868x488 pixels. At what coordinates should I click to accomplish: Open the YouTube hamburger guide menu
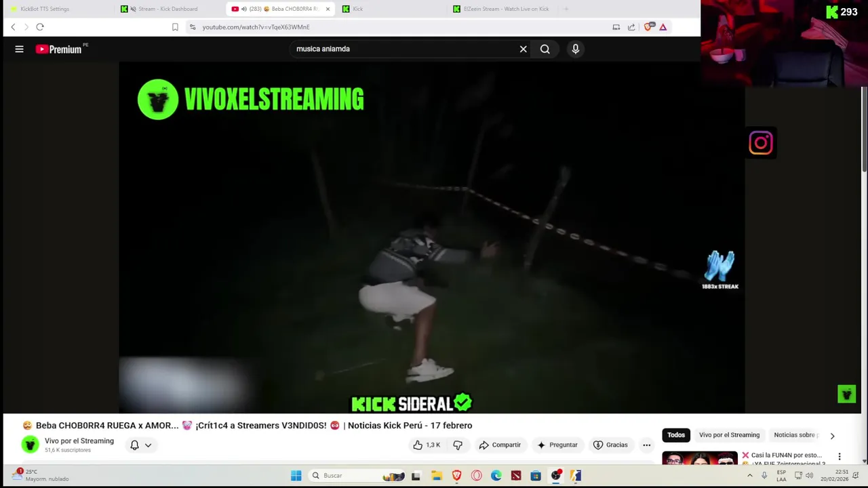19,49
